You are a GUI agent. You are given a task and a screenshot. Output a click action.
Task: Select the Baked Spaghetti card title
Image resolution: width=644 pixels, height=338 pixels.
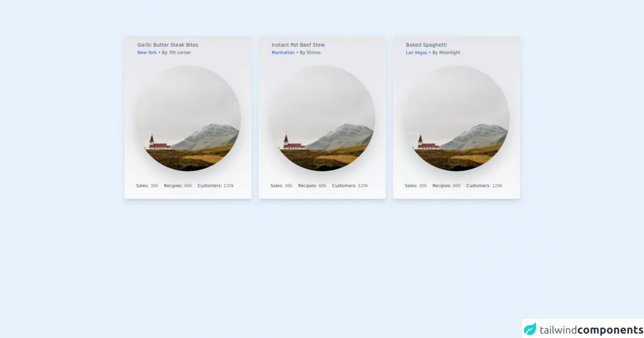pos(426,45)
